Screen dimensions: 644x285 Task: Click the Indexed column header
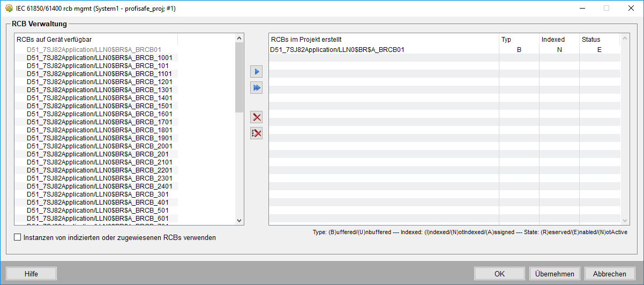[559, 39]
